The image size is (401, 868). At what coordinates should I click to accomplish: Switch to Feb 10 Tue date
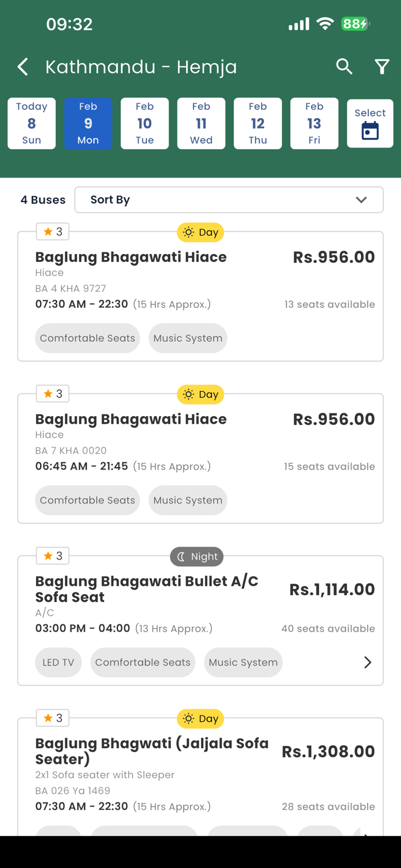[144, 123]
